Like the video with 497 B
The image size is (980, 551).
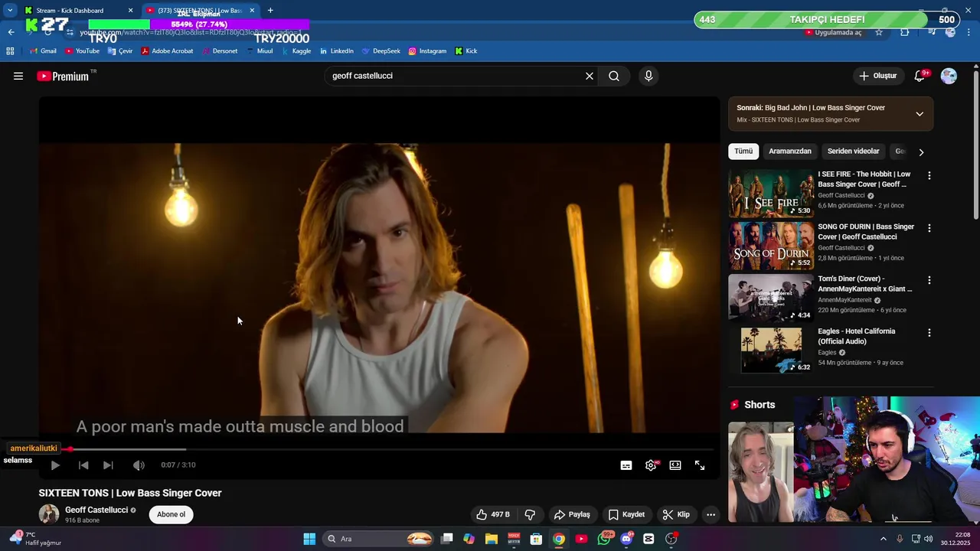492,514
